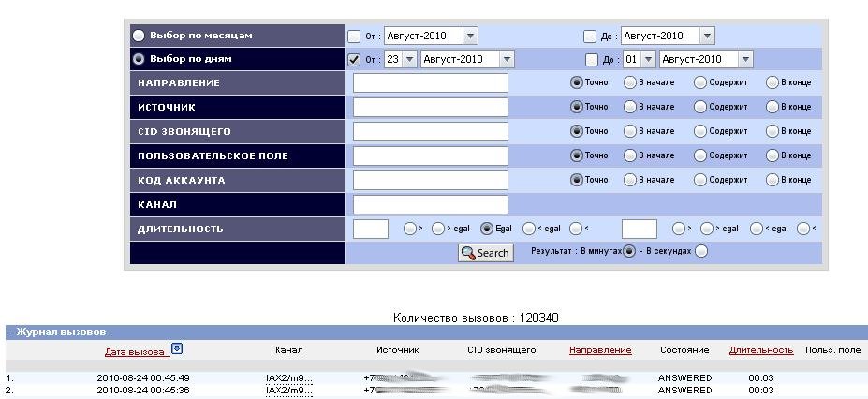Open the До day number dropdown showing 01
The width and height of the screenshot is (868, 399).
pyautogui.click(x=640, y=59)
